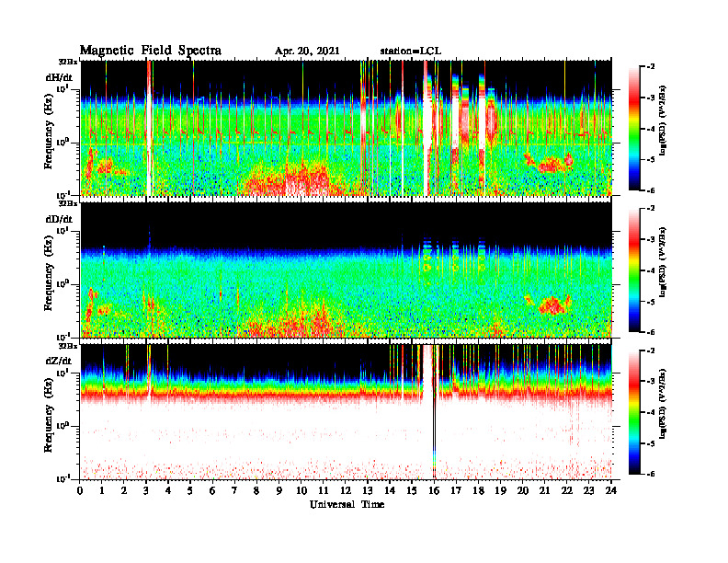
Task: Click the "dH/dt" panel label
Action: (59, 77)
